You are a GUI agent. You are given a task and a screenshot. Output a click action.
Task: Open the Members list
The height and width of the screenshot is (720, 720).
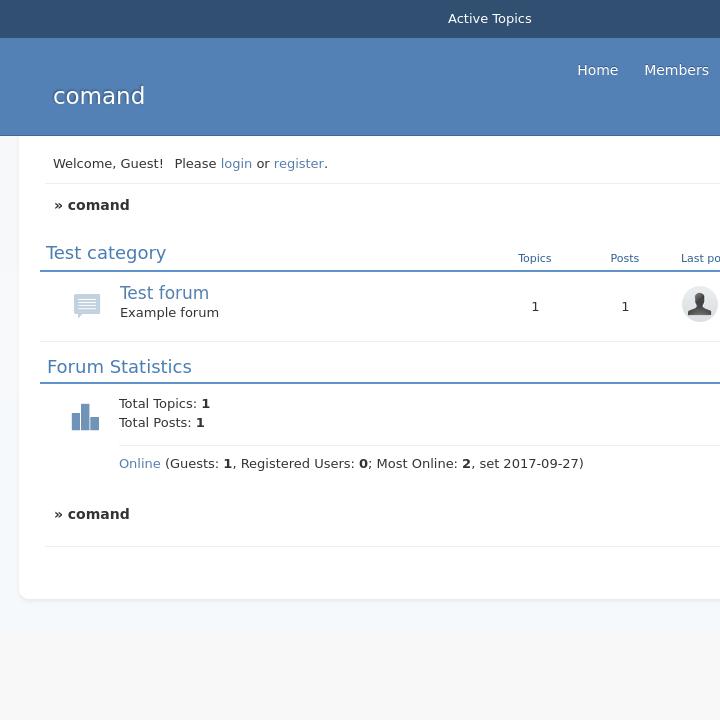pos(676,70)
